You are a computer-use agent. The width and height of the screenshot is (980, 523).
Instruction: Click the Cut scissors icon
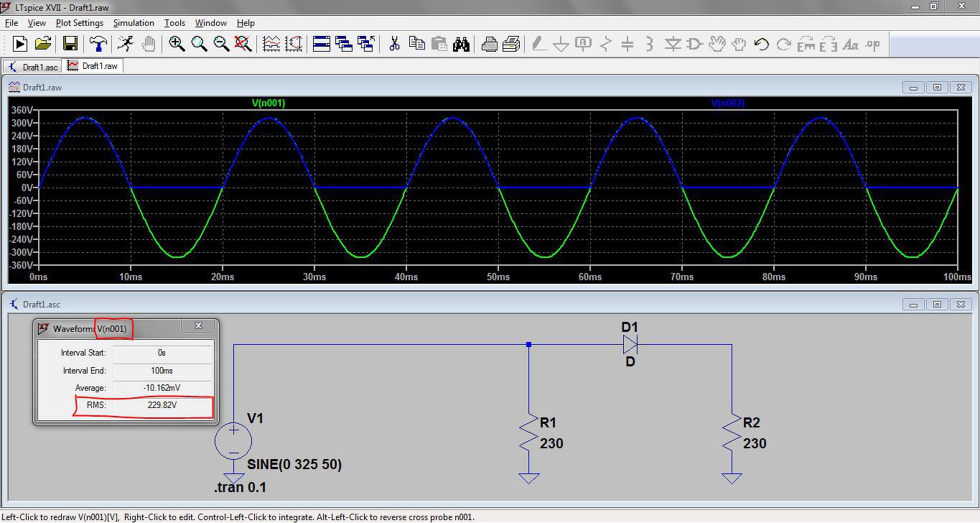[x=394, y=45]
